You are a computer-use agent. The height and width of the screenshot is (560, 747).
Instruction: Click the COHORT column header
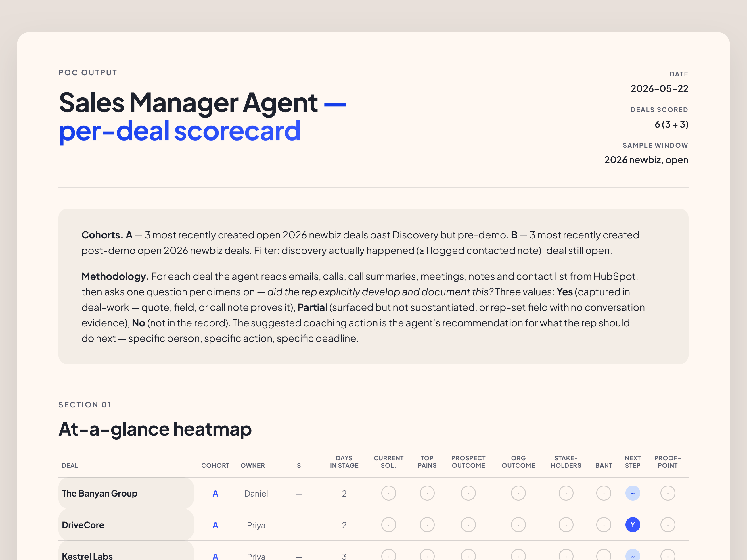pyautogui.click(x=215, y=465)
